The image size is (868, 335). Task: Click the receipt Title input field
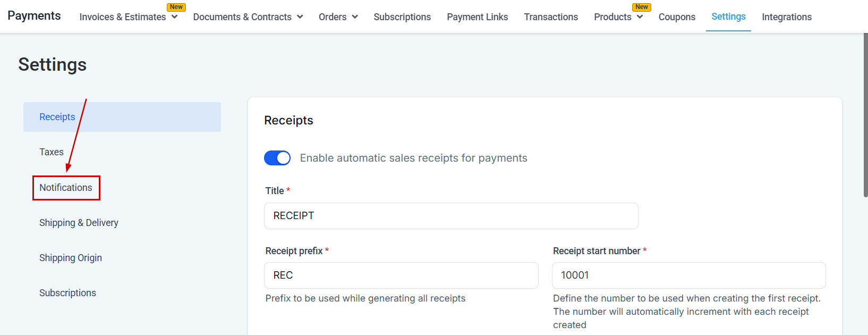coord(450,216)
